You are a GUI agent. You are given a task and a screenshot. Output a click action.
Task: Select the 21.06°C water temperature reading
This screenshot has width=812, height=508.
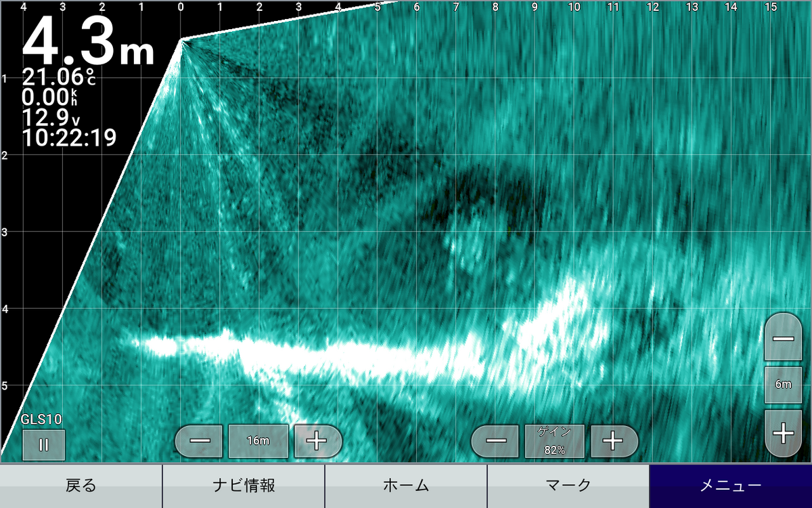coord(58,76)
